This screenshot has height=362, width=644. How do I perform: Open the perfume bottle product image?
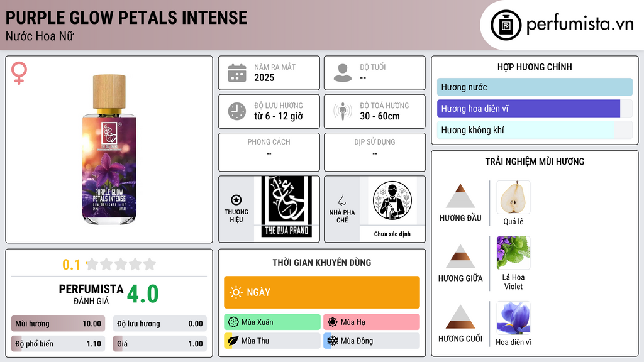109,150
